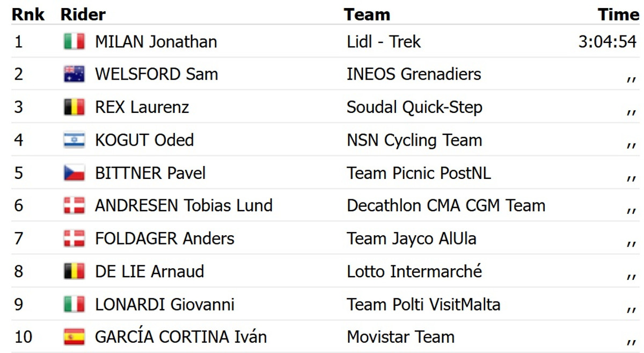Click the Danish flag beside ANDRESEN Tobias Lund
The height and width of the screenshot is (353, 644).
coord(74,205)
